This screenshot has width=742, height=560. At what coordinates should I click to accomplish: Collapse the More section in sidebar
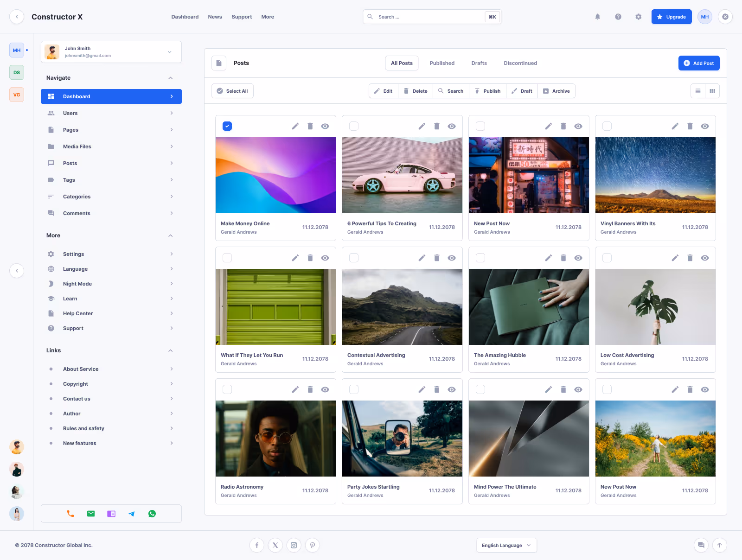pyautogui.click(x=171, y=235)
